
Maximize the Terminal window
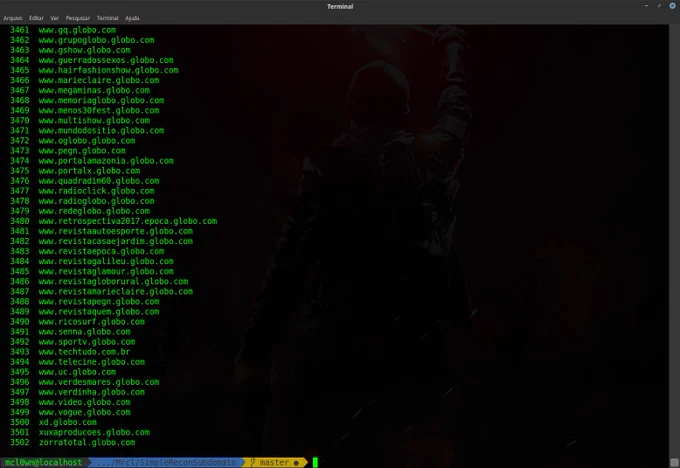[659, 6]
